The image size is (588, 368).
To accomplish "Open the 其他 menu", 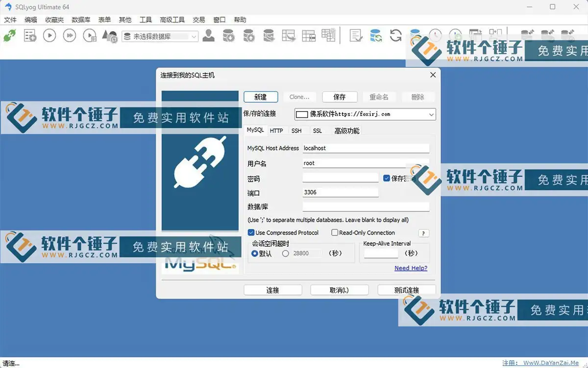I will (x=125, y=20).
